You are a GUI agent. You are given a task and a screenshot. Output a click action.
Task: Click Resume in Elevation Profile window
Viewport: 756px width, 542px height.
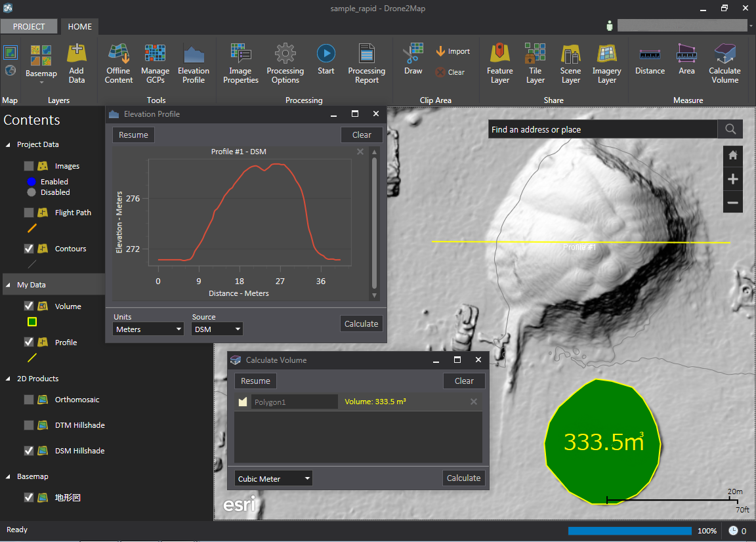click(x=134, y=135)
